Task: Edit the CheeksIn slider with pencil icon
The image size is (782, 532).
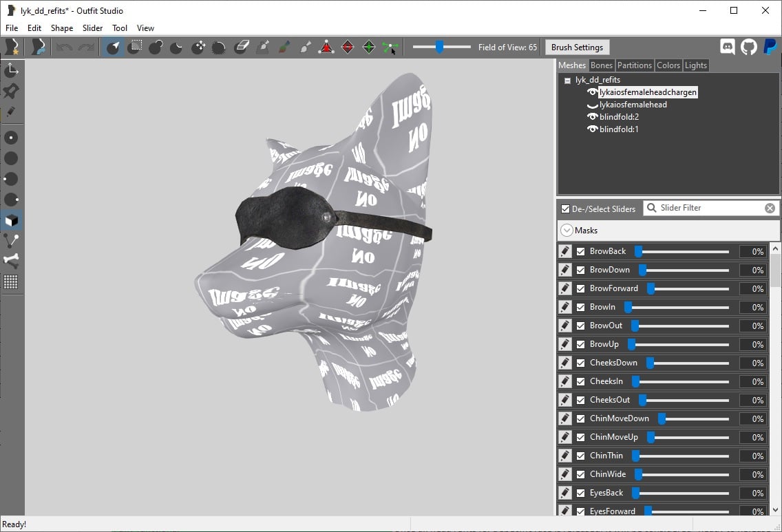Action: [x=565, y=381]
